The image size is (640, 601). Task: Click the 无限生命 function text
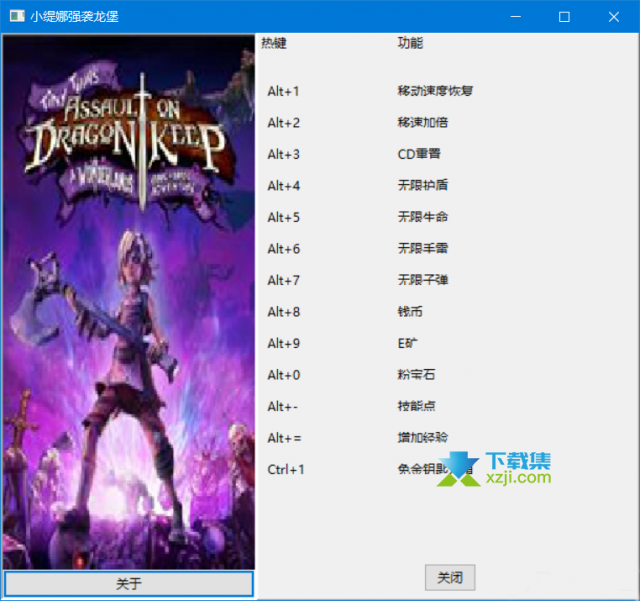[x=423, y=217]
